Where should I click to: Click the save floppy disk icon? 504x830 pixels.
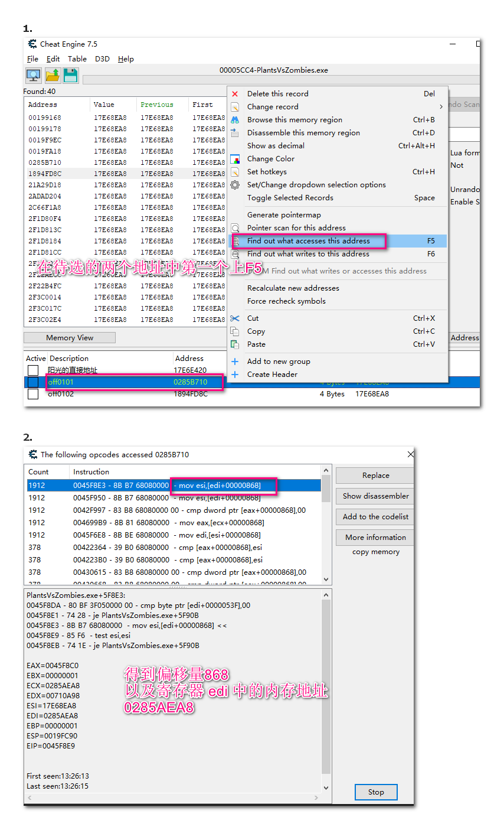[x=71, y=76]
